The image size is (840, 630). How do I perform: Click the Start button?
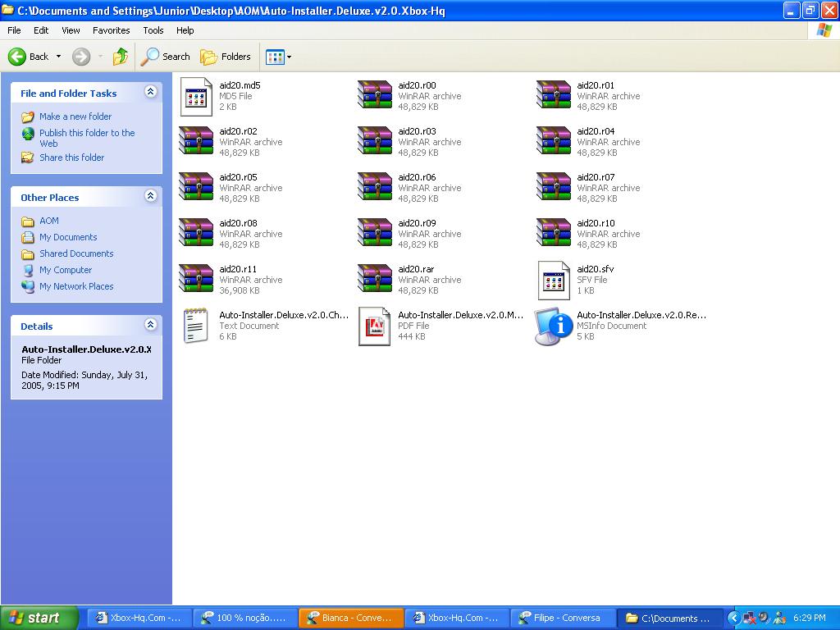(x=39, y=619)
